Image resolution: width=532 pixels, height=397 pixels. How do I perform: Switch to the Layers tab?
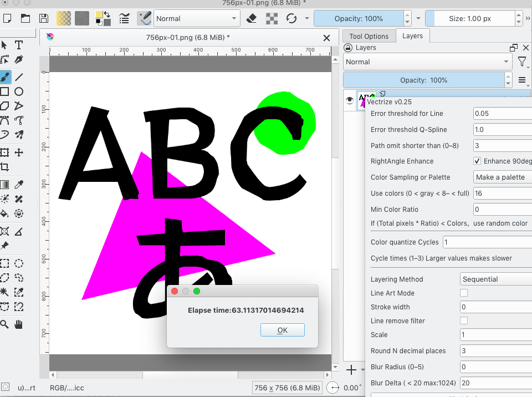click(x=412, y=36)
